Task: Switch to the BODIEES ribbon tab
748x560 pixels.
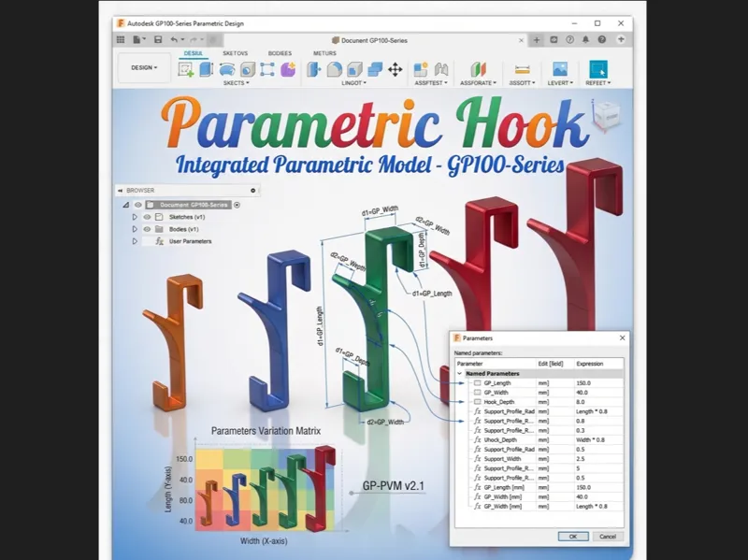Action: (280, 53)
